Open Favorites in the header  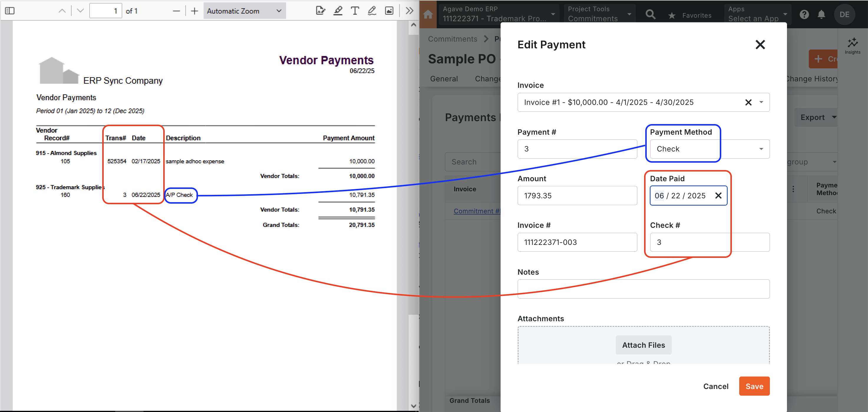click(690, 15)
